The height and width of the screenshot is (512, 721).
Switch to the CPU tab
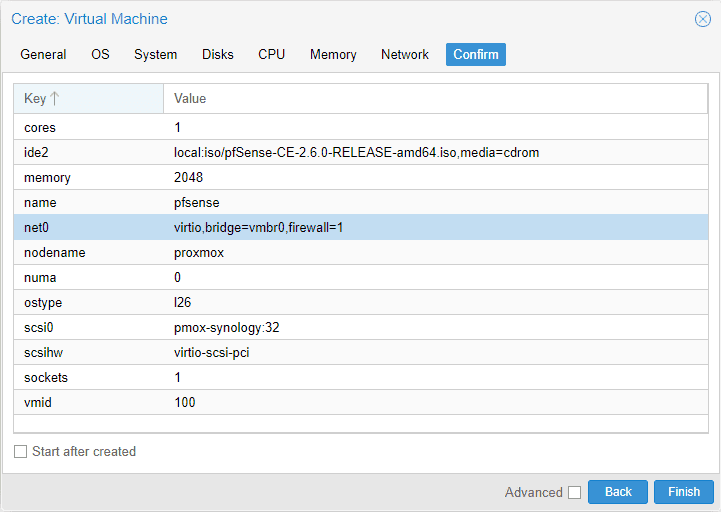tap(271, 54)
